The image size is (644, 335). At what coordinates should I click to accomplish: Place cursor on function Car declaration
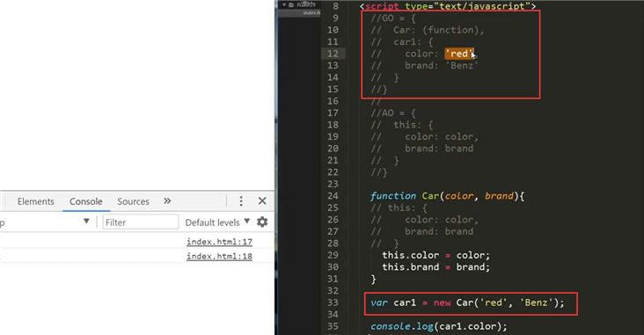[447, 196]
